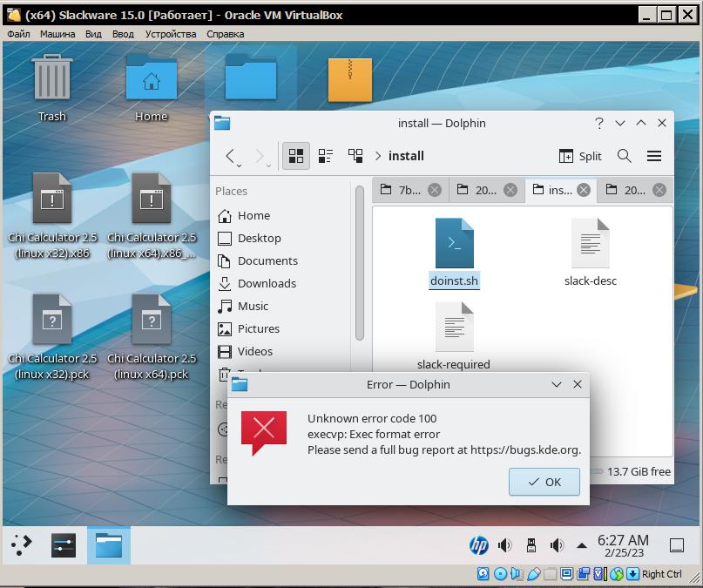
Task: Open Downloads in Places panel
Action: [282, 284]
